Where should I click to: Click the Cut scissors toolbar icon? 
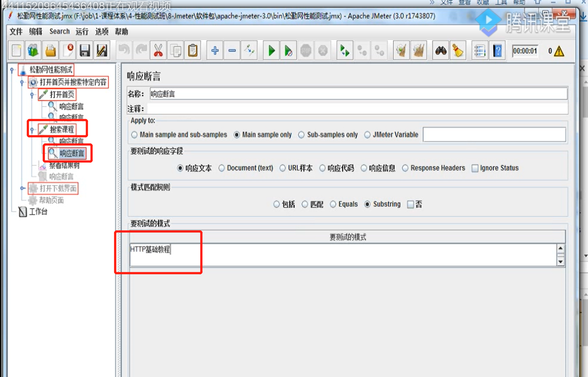pos(158,51)
